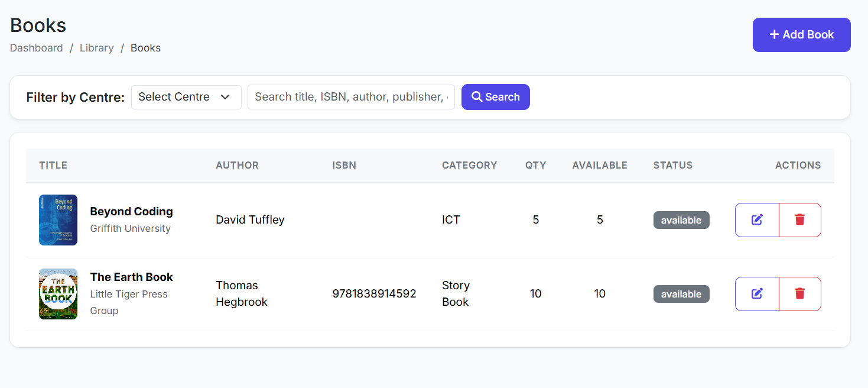Click the Category column header

pos(469,166)
